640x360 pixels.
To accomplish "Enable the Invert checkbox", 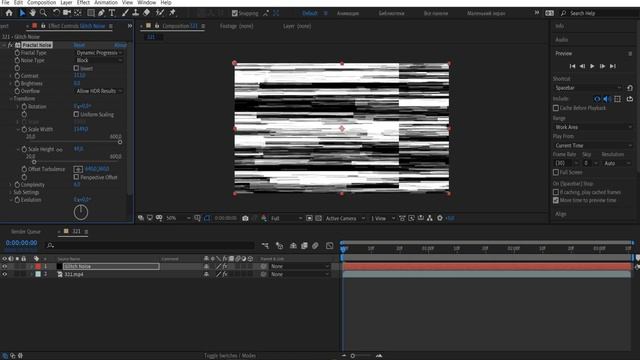I will click(x=76, y=68).
